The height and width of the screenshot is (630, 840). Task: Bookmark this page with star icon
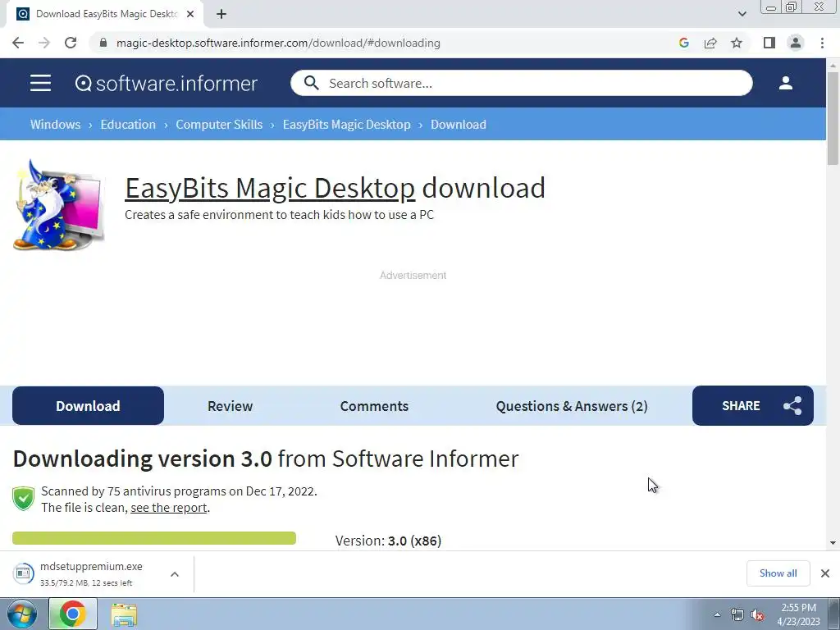(737, 43)
